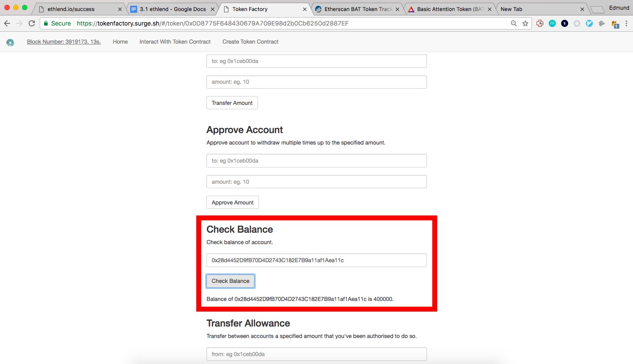Click the zoom magnifier icon in address bar
The width and height of the screenshot is (633, 364).
tap(513, 23)
